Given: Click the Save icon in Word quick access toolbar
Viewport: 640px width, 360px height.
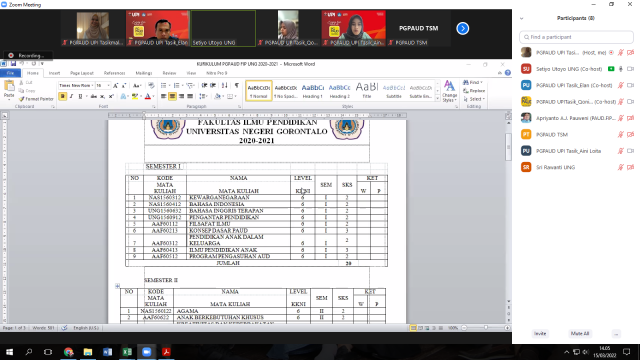Looking at the screenshot, I should coord(13,64).
